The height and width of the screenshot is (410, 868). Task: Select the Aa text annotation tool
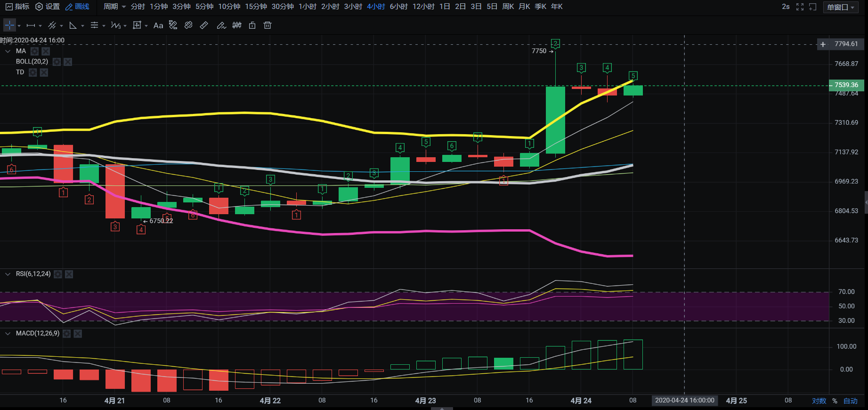158,25
